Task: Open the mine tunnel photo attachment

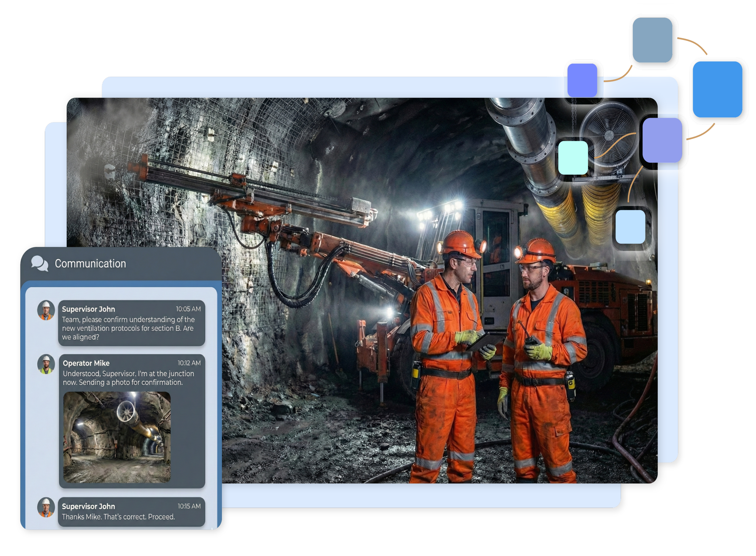Action: pos(117,437)
